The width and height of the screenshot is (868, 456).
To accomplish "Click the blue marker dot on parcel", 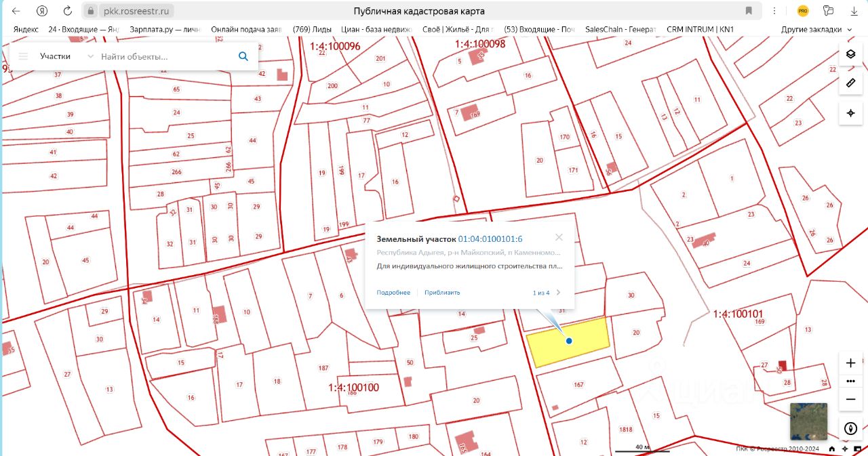I will pos(569,341).
